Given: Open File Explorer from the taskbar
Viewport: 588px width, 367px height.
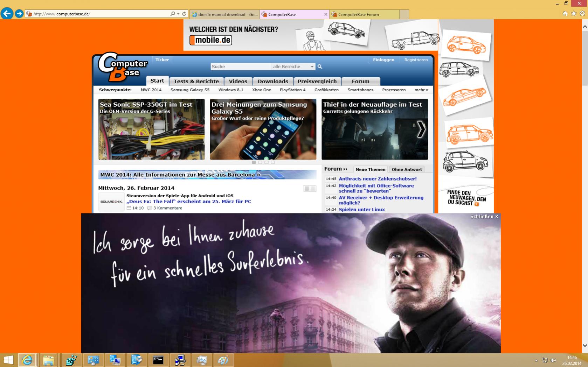Looking at the screenshot, I should point(49,360).
